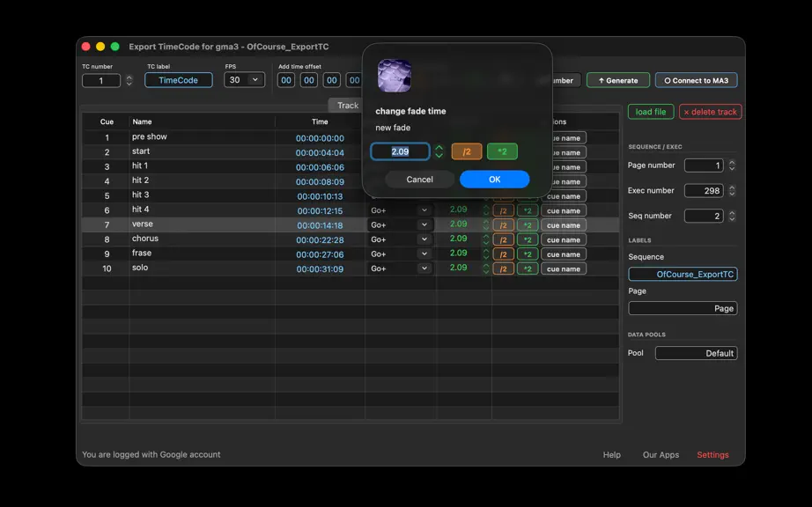Click fade stepper in hit 4 row
The width and height of the screenshot is (812, 507).
[486, 210]
